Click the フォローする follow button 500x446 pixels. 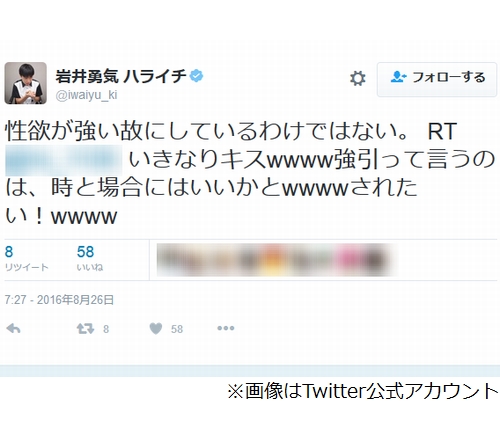coord(437,79)
